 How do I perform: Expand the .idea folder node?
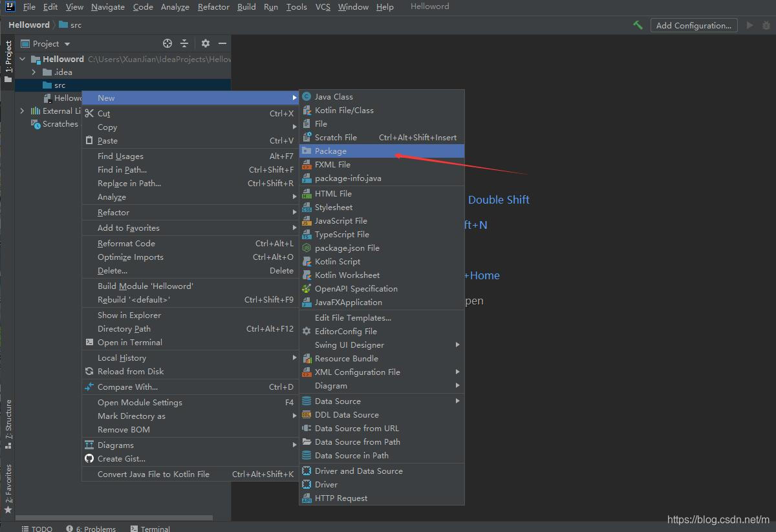tap(34, 72)
